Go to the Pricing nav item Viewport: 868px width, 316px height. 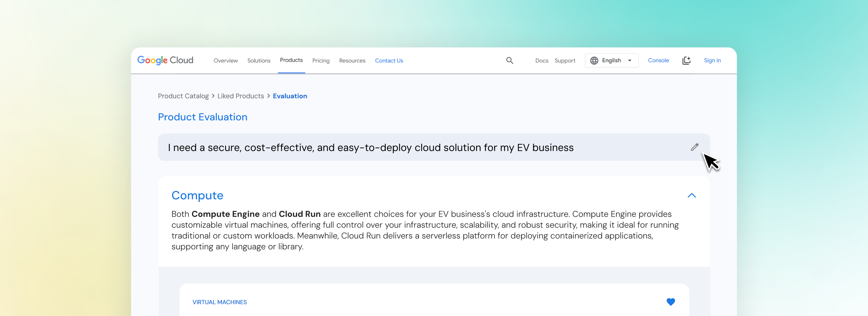321,60
